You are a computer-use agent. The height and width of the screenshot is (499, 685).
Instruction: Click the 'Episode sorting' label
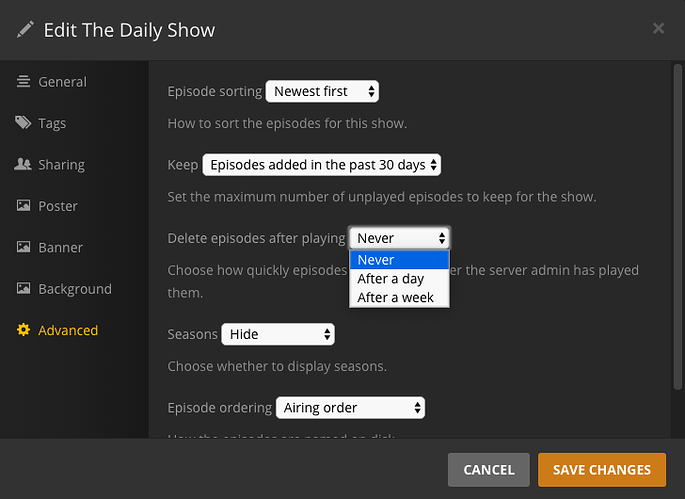214,91
